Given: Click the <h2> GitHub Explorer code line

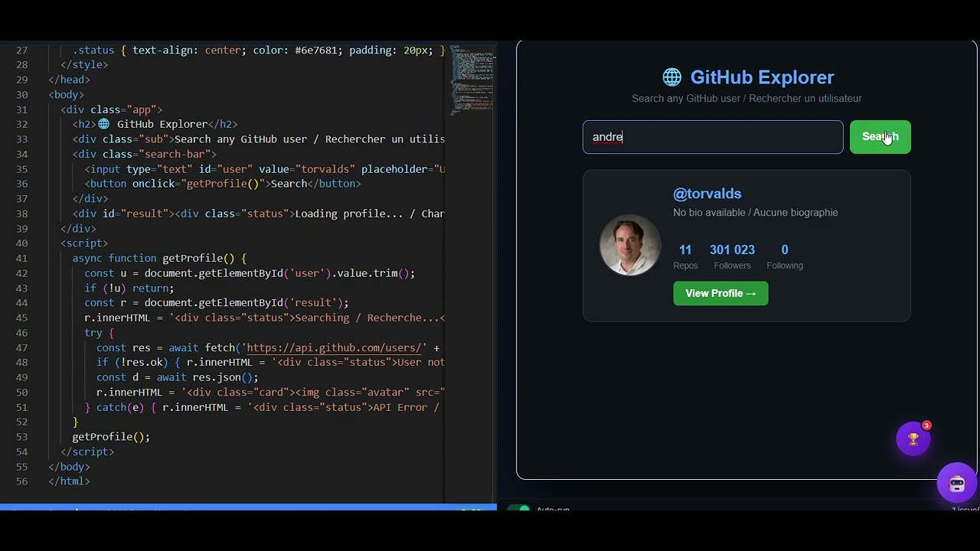Looking at the screenshot, I should pyautogui.click(x=155, y=124).
